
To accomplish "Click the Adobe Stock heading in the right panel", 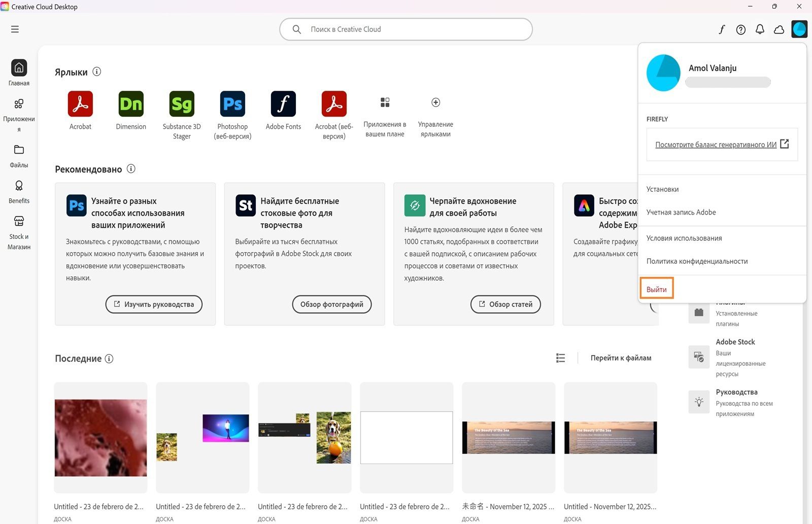I will [x=735, y=342].
